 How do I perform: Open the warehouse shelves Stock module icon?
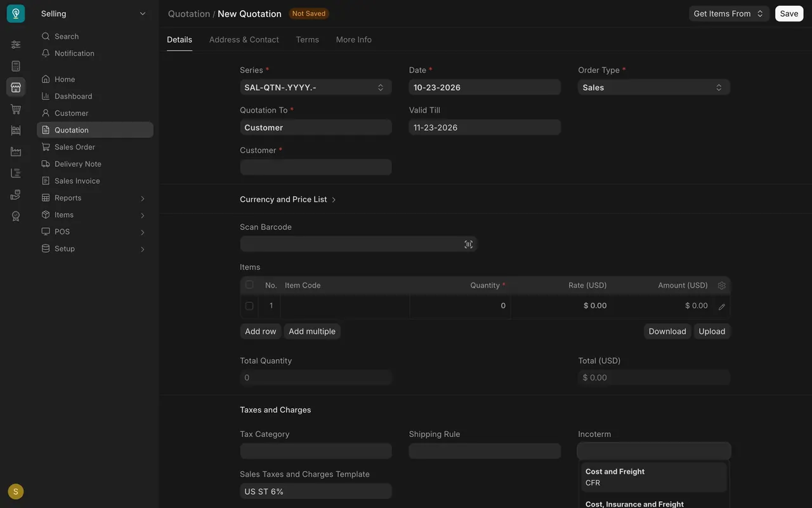click(x=16, y=130)
